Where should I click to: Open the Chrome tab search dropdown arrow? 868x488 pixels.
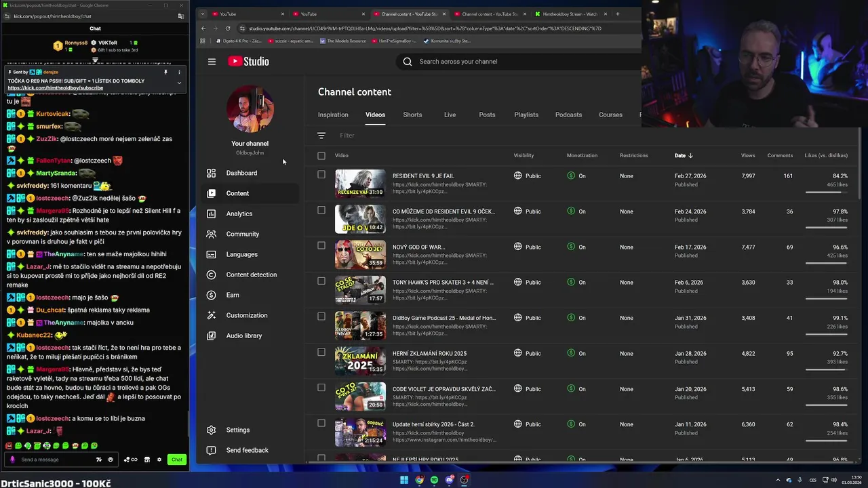coord(202,14)
